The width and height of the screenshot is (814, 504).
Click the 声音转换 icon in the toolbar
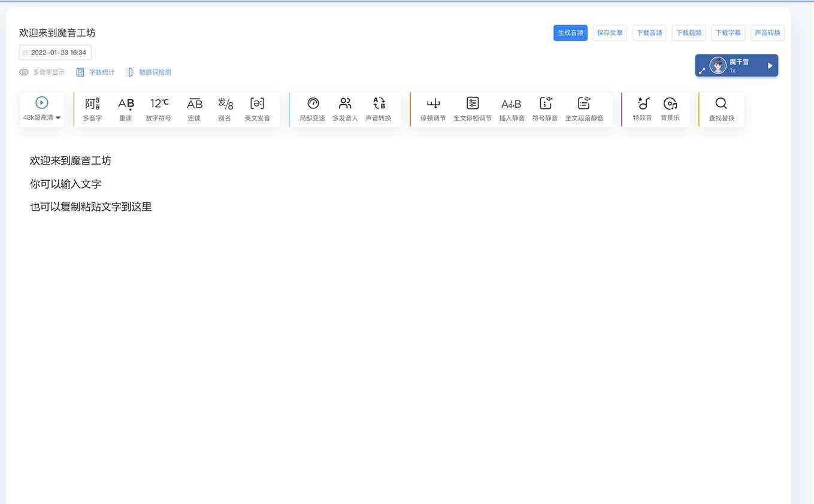tap(379, 104)
